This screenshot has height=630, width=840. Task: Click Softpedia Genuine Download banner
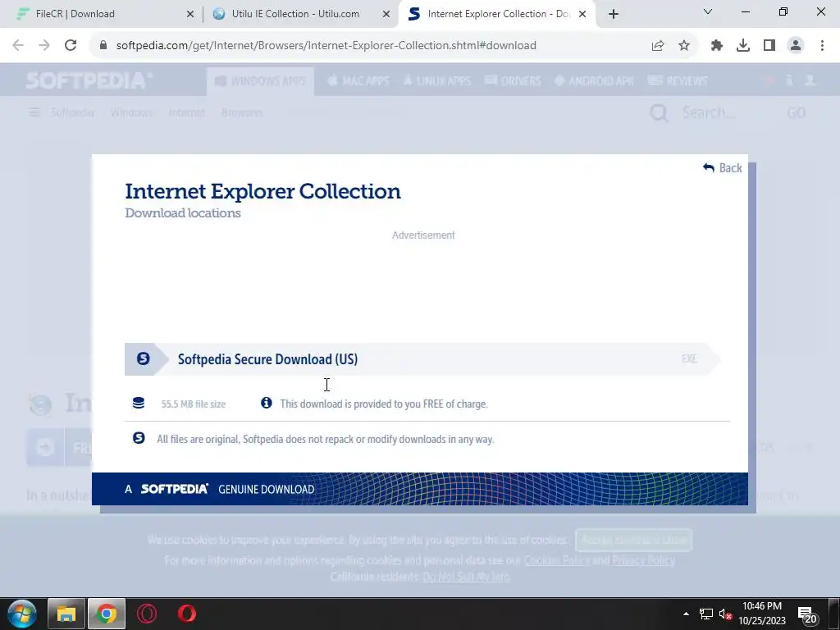[419, 489]
